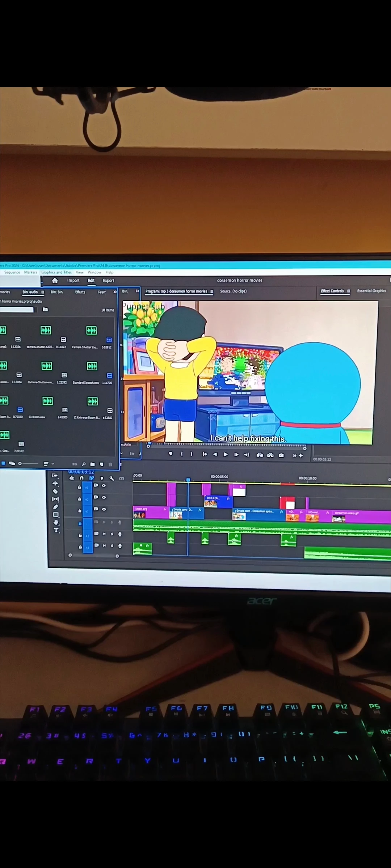Open the Bin: audio panel menu

(43, 292)
